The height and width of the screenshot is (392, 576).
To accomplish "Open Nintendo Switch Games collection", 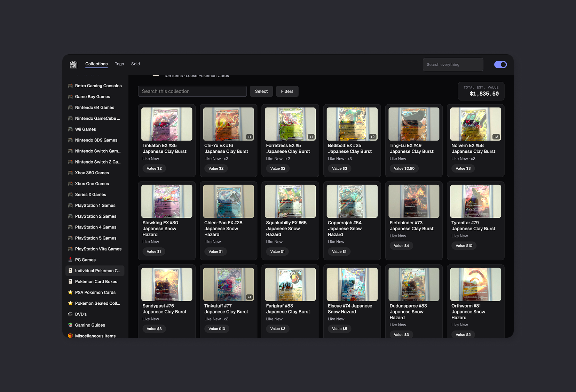I will pos(95,151).
